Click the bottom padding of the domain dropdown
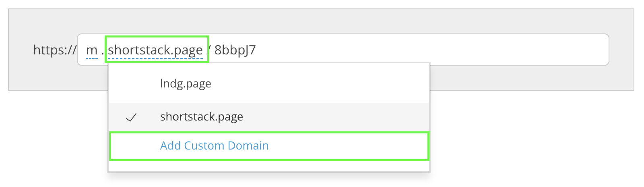Viewport: 644px width, 187px height. click(x=268, y=166)
